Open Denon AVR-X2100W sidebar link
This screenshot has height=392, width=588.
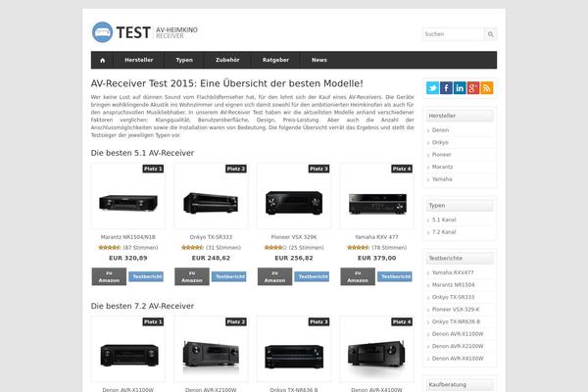coord(458,346)
